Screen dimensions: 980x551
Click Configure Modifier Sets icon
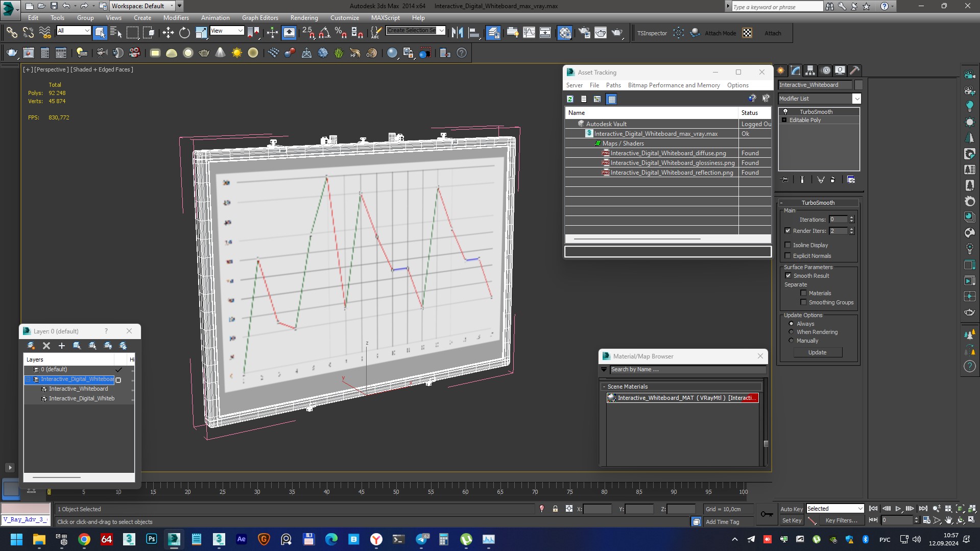point(851,180)
